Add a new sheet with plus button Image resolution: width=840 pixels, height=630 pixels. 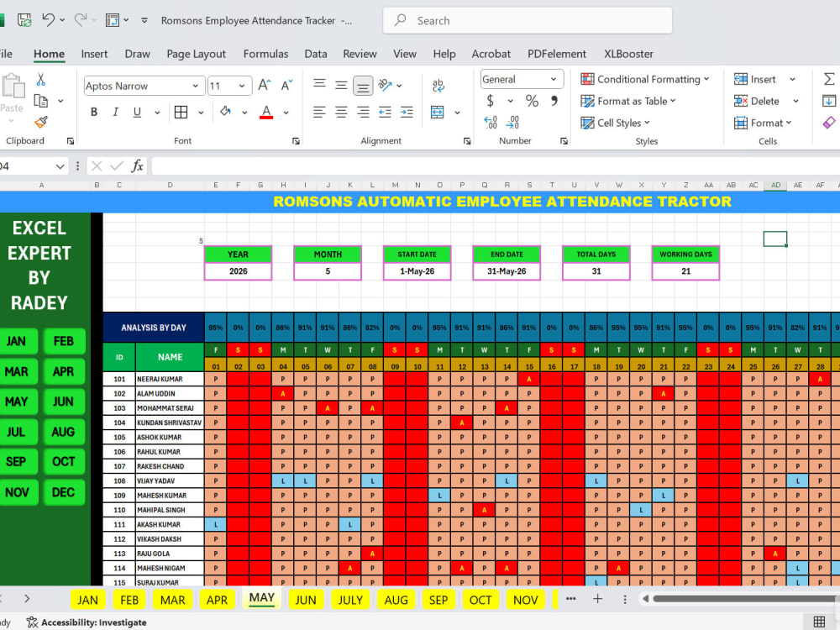point(598,599)
